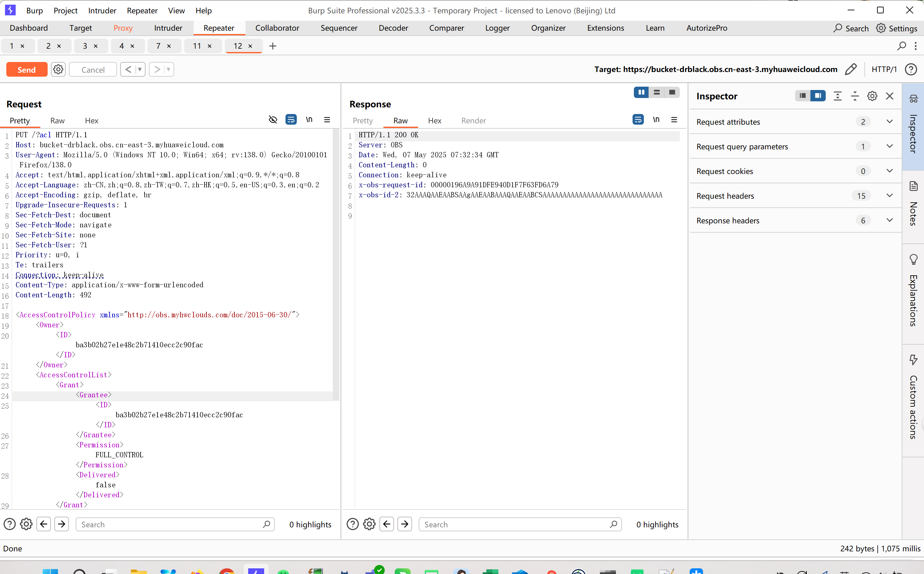
Task: Open the Project menu
Action: 65,11
